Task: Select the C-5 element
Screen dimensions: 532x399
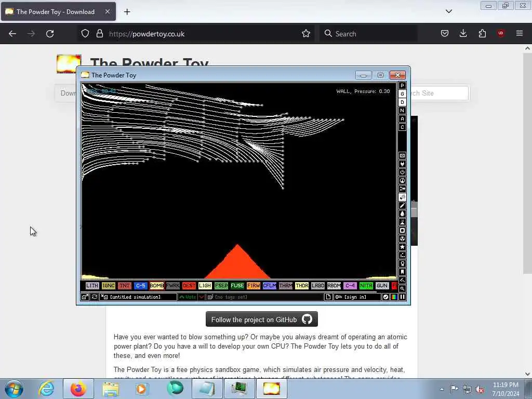Action: tap(140, 286)
